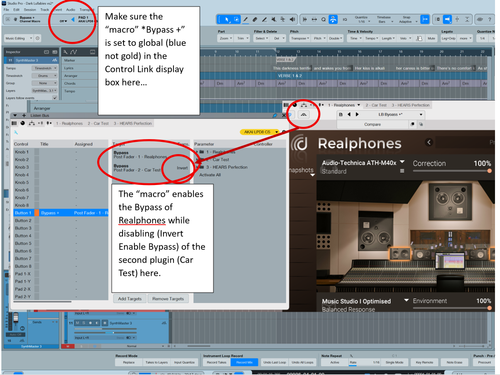
Task: Click the plus icon in Listen Bus header
Action: pos(24,115)
